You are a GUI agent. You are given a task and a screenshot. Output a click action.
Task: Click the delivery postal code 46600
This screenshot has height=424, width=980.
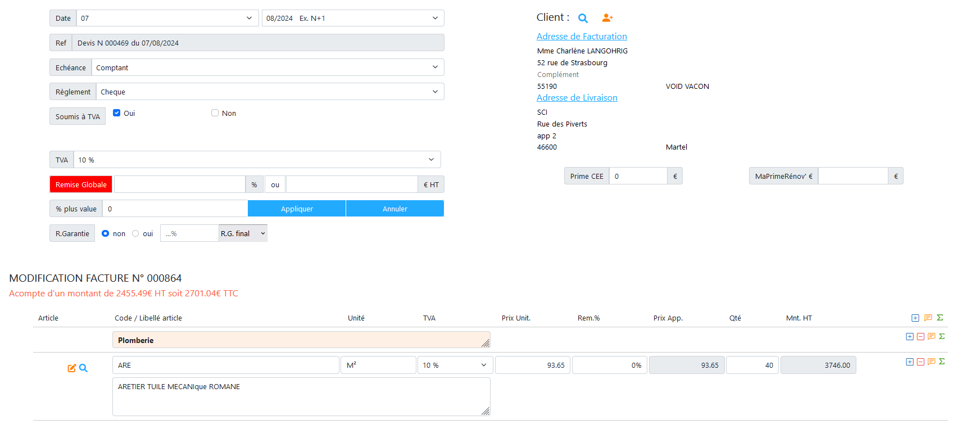[x=547, y=147]
